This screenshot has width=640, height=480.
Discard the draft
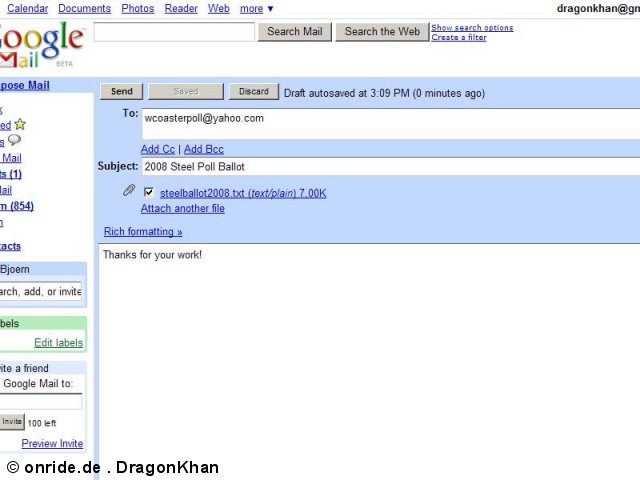[x=254, y=91]
